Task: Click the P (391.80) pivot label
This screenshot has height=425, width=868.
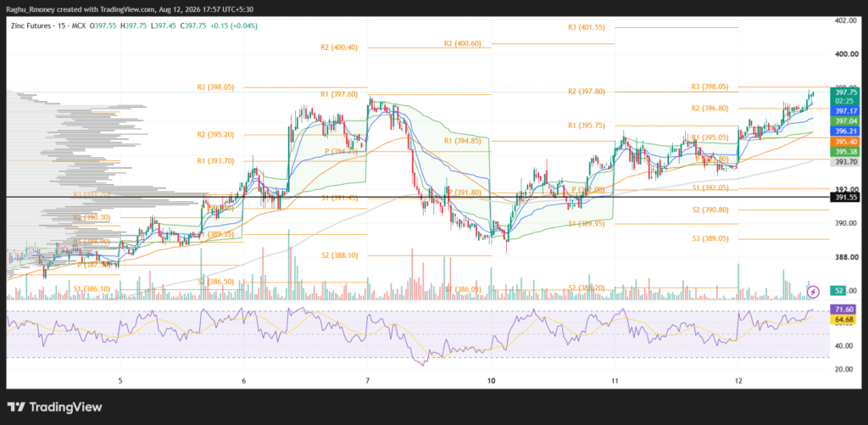Action: [465, 193]
